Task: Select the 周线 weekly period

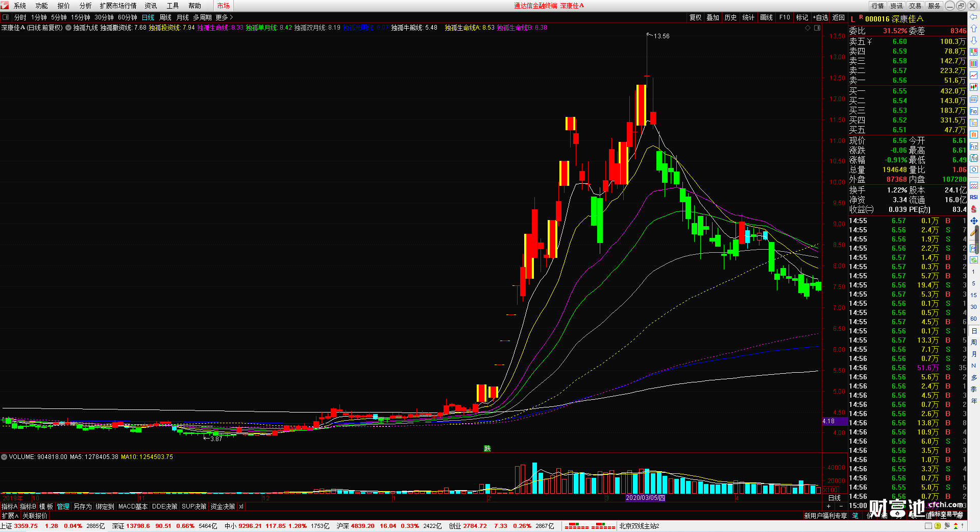Action: click(165, 17)
